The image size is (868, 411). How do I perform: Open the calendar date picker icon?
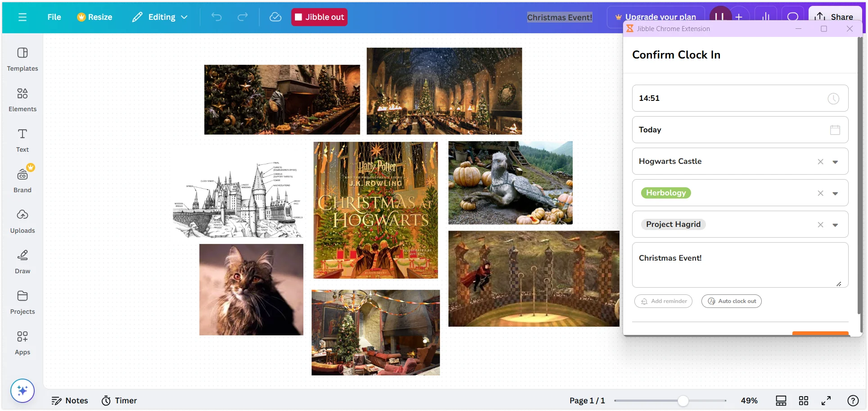click(835, 130)
